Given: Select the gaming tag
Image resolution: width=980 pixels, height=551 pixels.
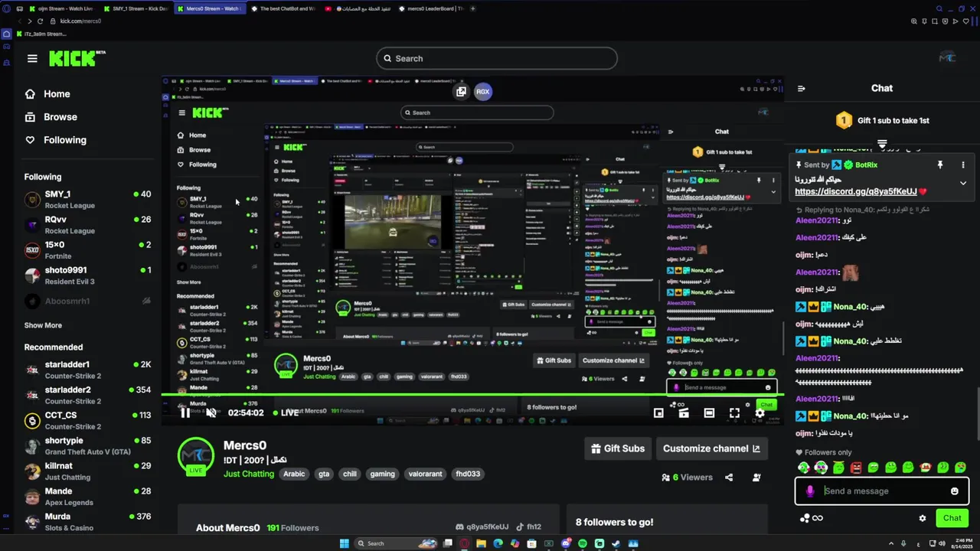Looking at the screenshot, I should click(383, 474).
